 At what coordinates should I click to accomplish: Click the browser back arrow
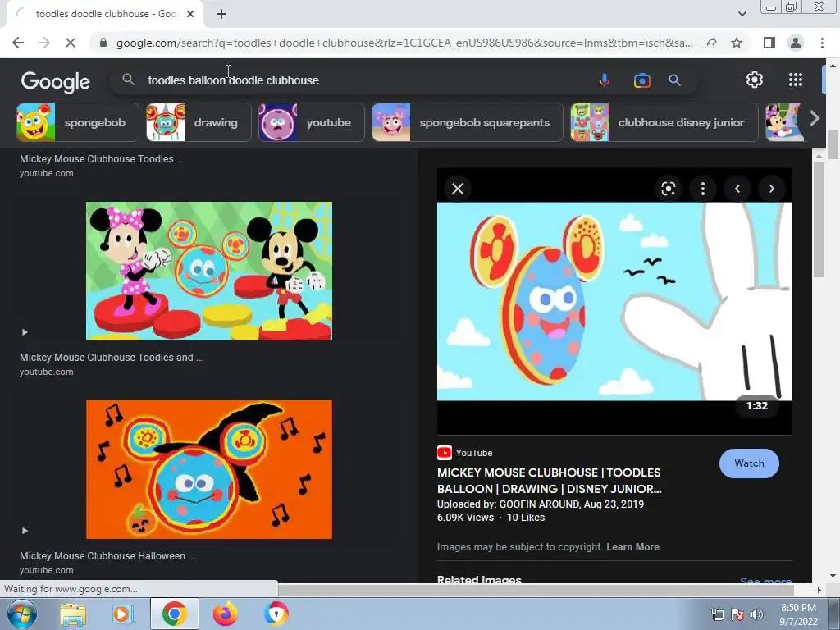tap(18, 43)
